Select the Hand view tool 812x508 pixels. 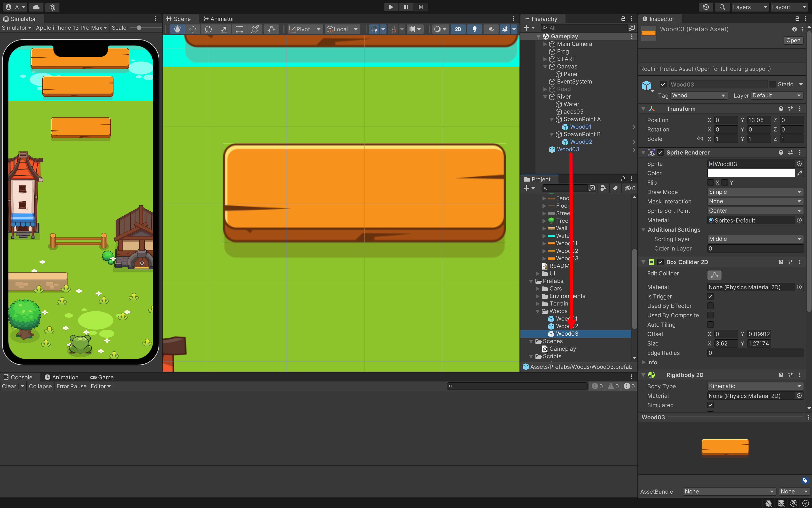177,29
